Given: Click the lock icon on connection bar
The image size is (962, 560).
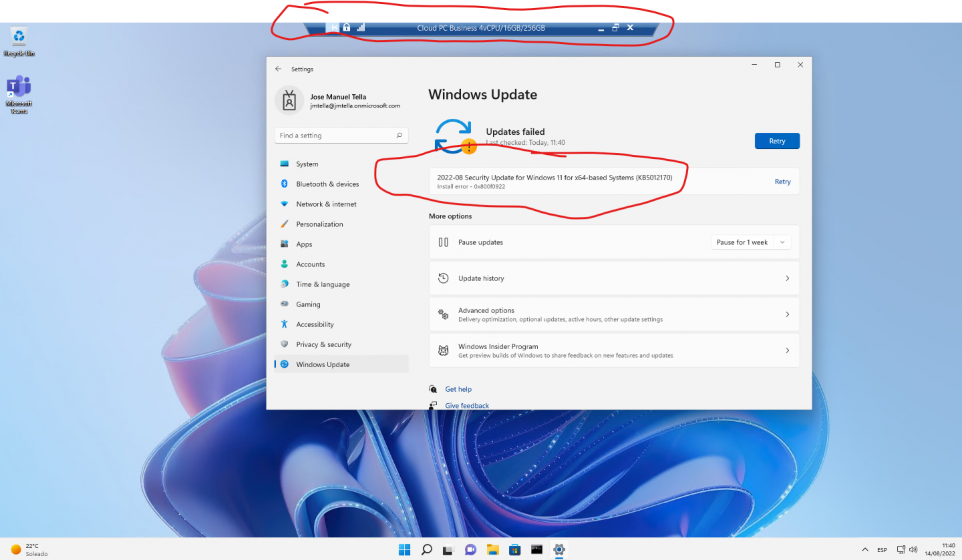Looking at the screenshot, I should coord(346,27).
